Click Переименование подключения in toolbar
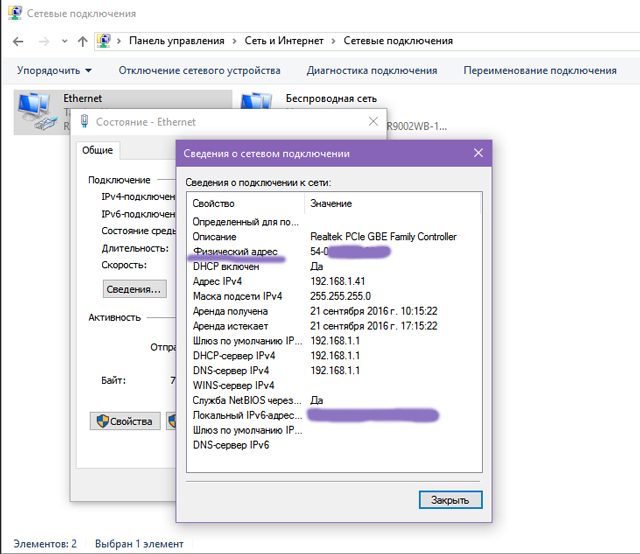The height and width of the screenshot is (554, 640). pos(540,71)
